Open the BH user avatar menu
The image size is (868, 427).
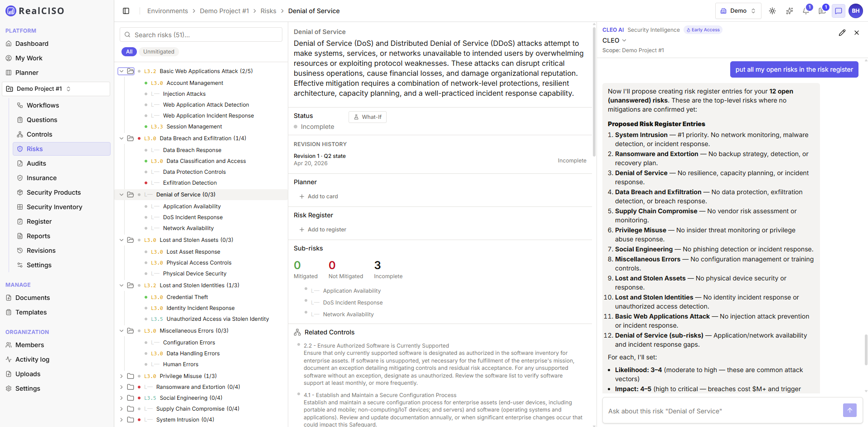[x=856, y=11]
